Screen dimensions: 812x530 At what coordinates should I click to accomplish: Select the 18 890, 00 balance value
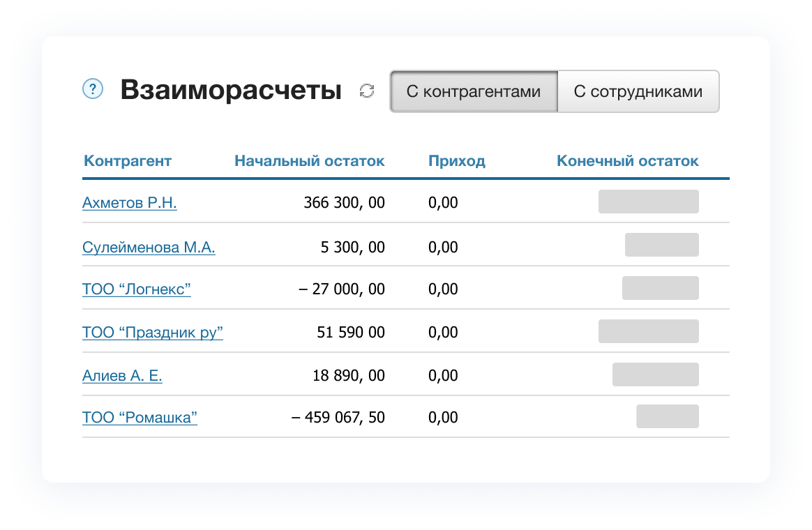349,375
